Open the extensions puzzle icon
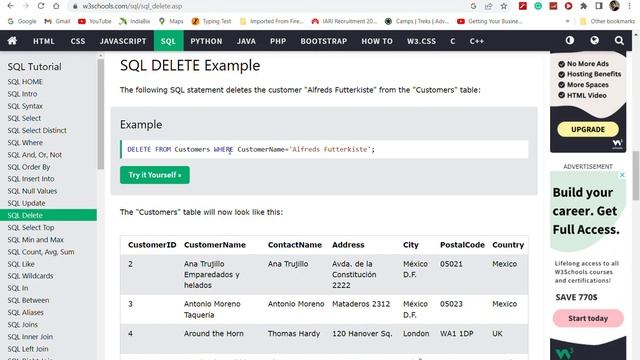 pyautogui.click(x=584, y=6)
